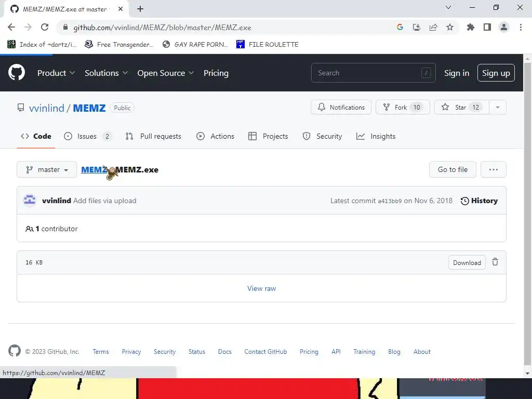The image size is (532, 399).
Task: Open the MEMZ repository name link
Action: pos(89,108)
